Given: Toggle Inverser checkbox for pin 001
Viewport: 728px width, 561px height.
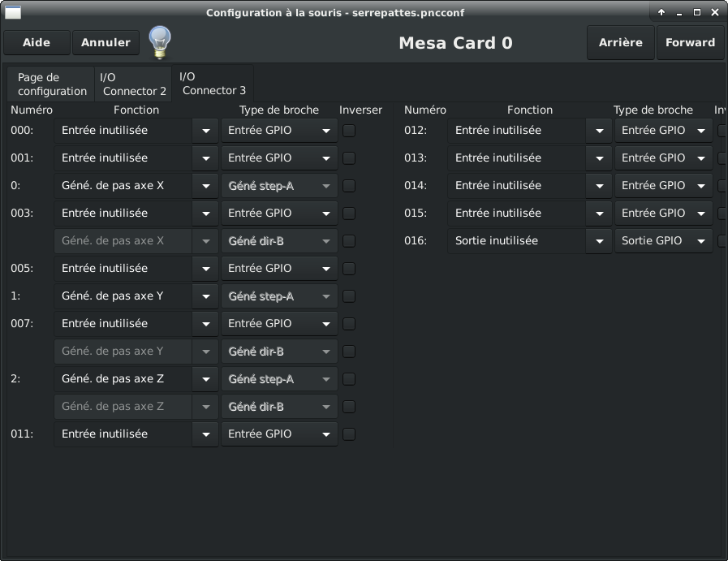Looking at the screenshot, I should tap(349, 158).
